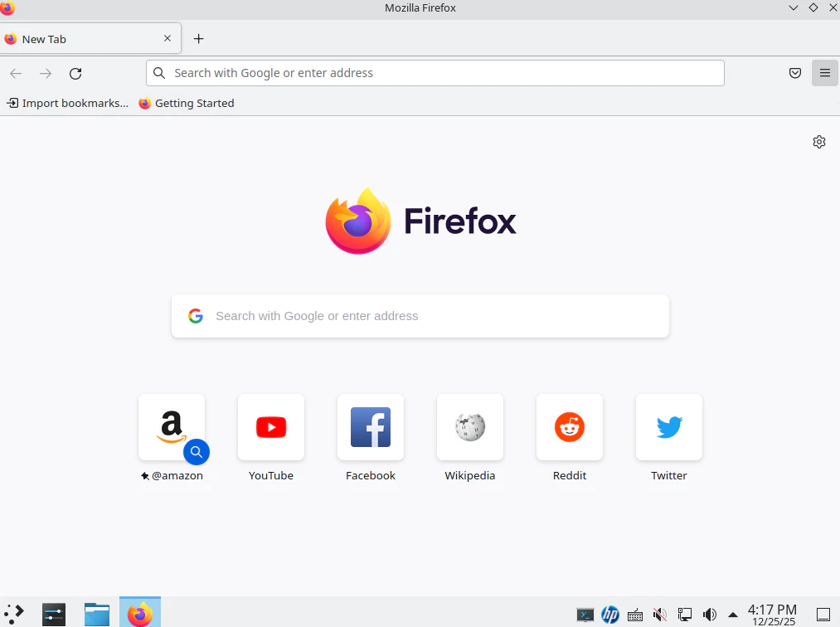Select the New Tab tab
Image resolution: width=840 pixels, height=627 pixels.
tap(90, 39)
